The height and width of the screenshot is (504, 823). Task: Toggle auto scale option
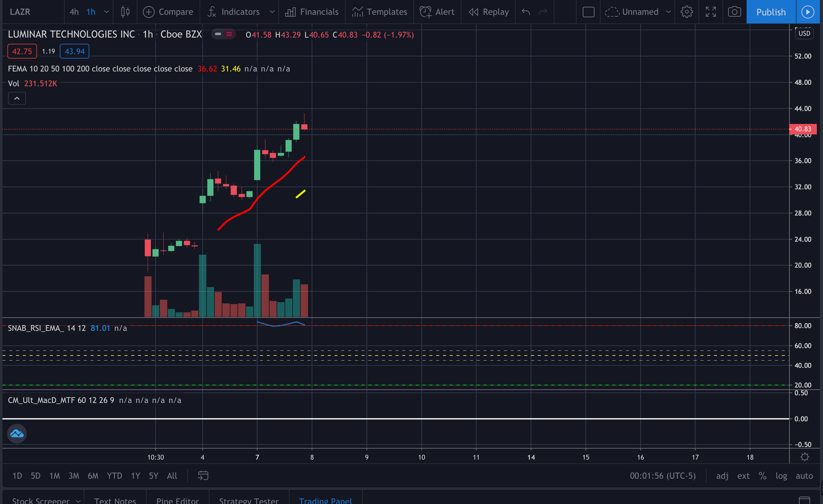tap(804, 476)
